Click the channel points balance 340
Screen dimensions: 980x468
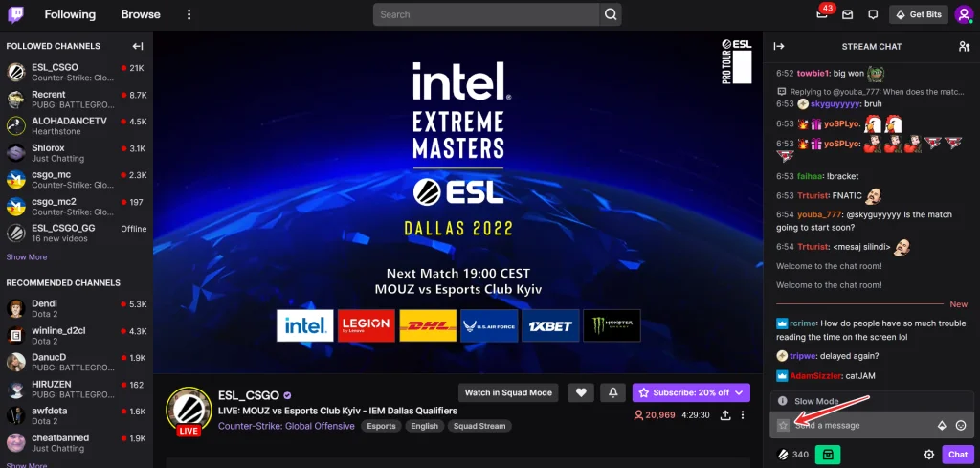coord(792,455)
